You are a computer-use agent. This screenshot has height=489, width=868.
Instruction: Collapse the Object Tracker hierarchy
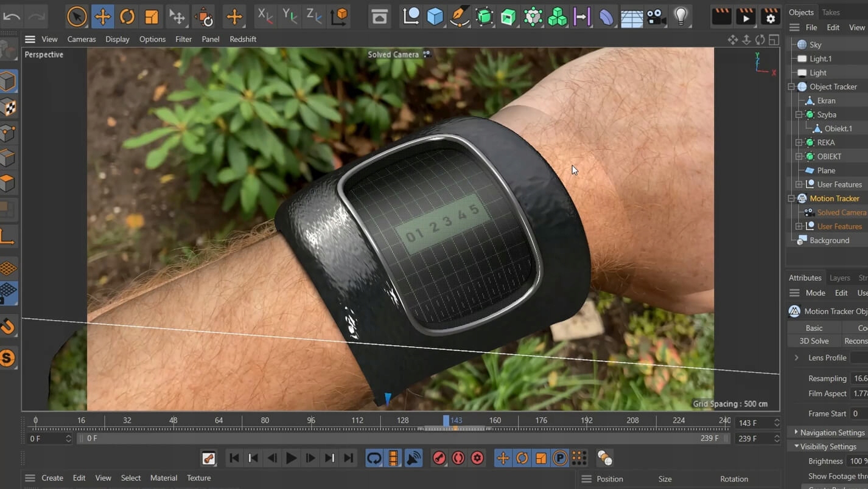(791, 87)
